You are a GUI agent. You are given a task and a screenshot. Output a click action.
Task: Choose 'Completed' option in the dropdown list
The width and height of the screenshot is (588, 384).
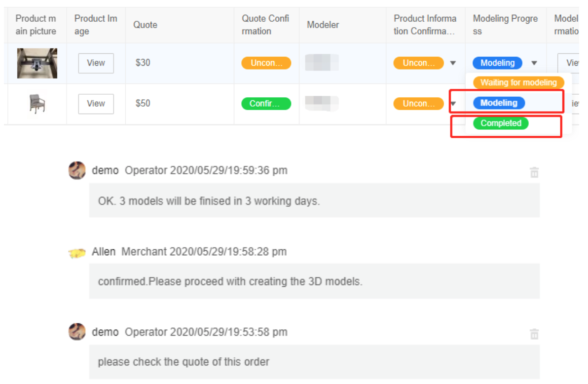click(x=501, y=123)
